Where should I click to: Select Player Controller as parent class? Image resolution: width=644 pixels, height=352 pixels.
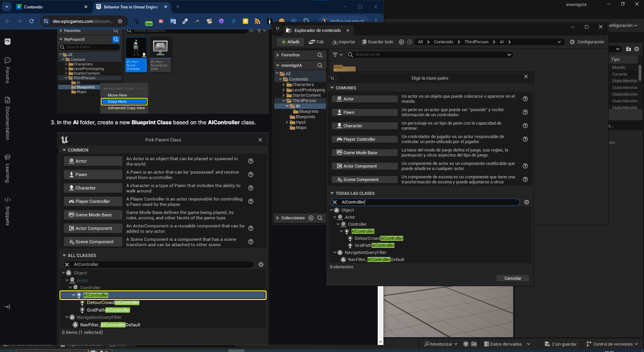pos(365,139)
